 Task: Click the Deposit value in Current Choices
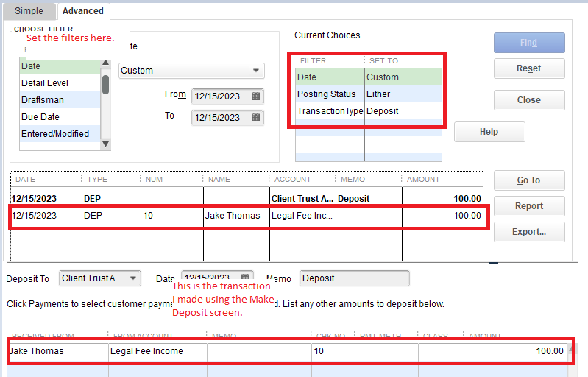[383, 111]
